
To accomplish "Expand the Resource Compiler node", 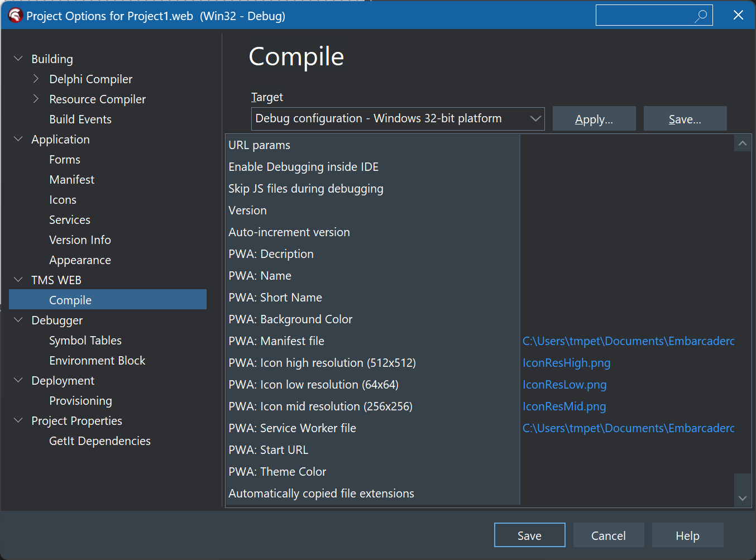I will click(x=36, y=99).
